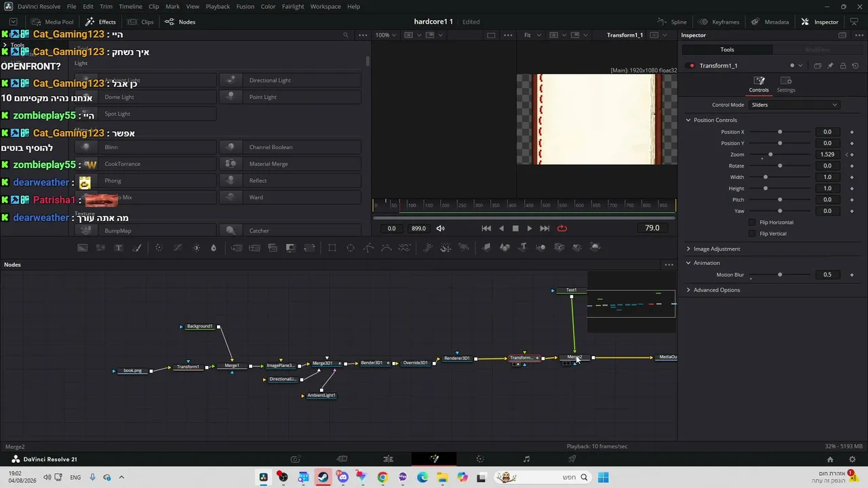
Task: Open Control Mode Sliders dropdown
Action: click(x=794, y=105)
